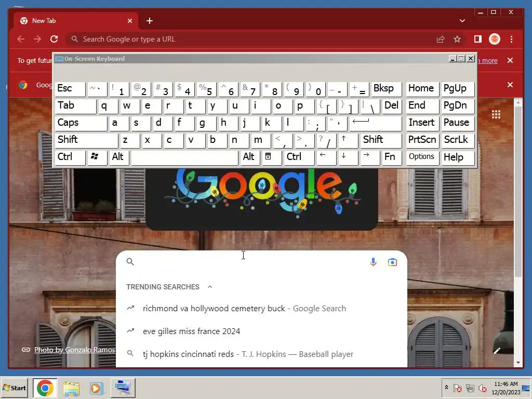Toggle Fn key on On-Screen Keyboard
This screenshot has width=532, height=399.
coord(392,157)
